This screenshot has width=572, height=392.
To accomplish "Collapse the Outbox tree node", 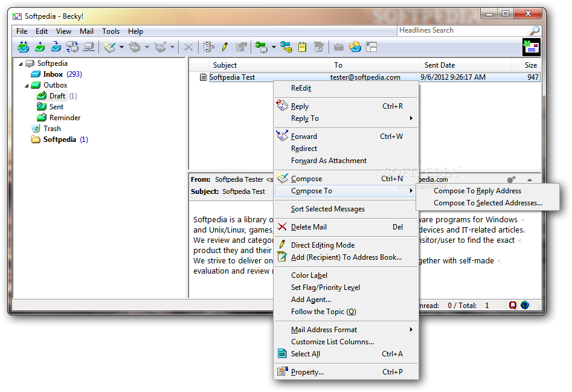I will [27, 86].
